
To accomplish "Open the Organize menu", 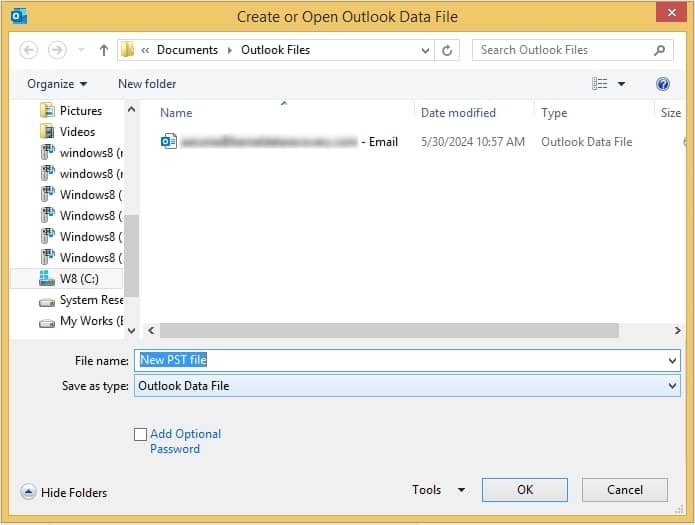I will [x=57, y=84].
